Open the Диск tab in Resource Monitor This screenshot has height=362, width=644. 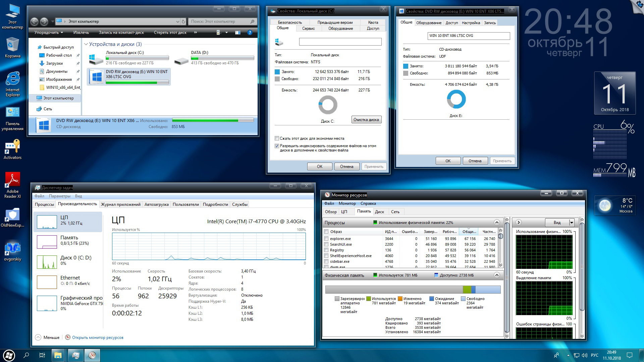379,212
